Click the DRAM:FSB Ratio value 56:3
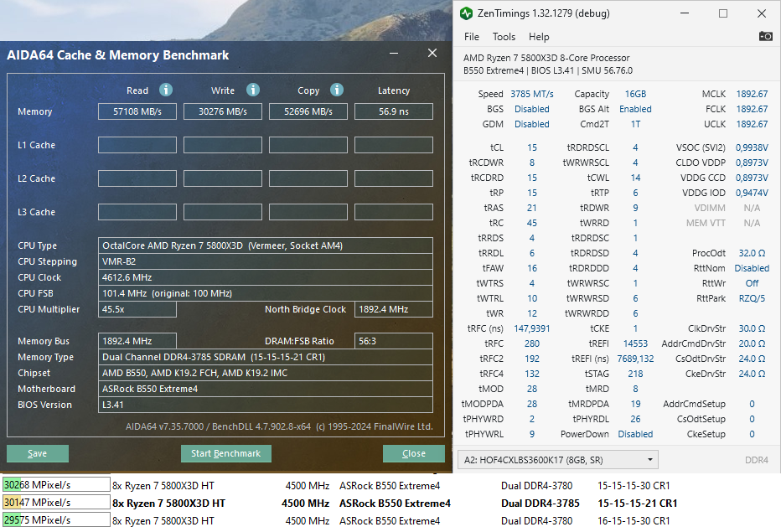 (394, 341)
